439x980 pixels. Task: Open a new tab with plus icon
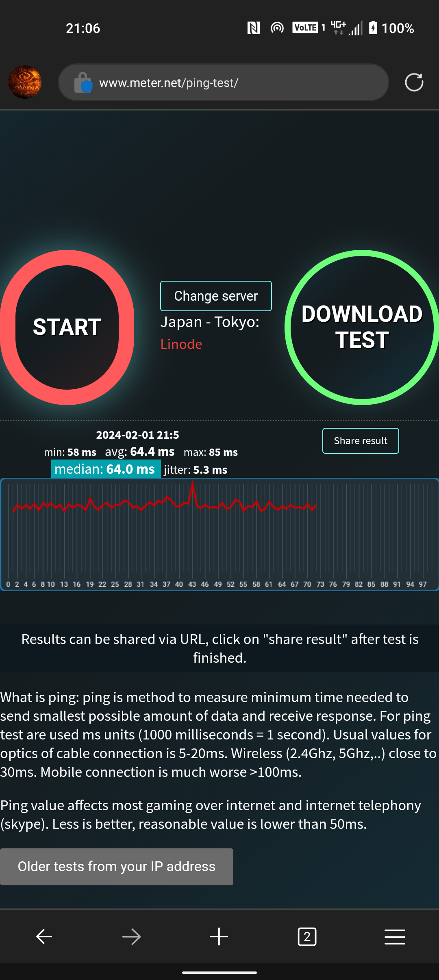[219, 937]
